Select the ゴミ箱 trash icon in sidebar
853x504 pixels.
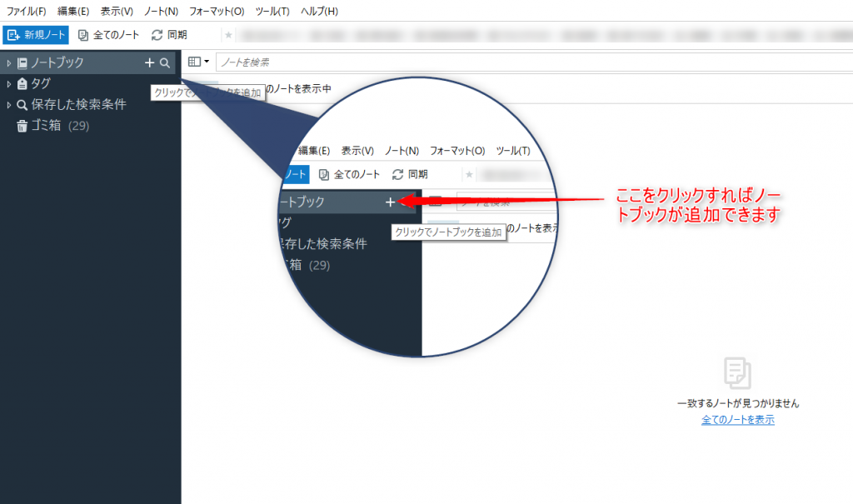(x=22, y=126)
